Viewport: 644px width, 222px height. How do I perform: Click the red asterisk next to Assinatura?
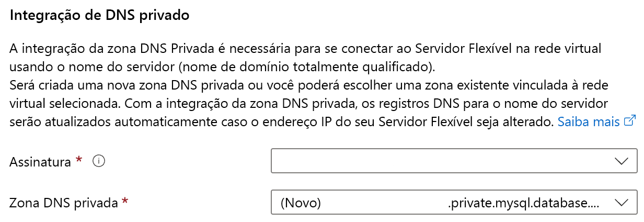click(79, 161)
